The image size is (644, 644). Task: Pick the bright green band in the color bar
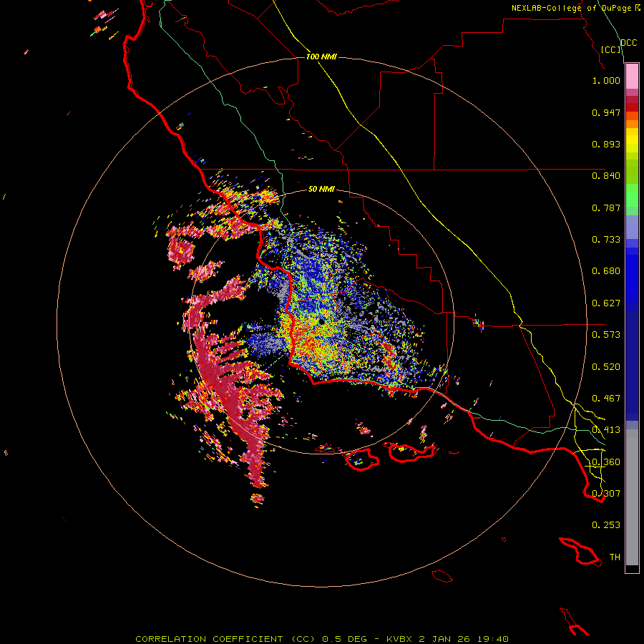[x=632, y=195]
